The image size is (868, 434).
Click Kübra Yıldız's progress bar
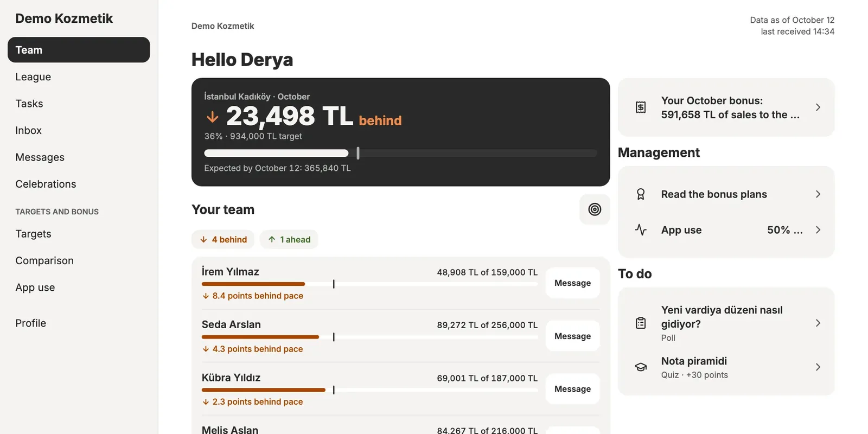point(369,390)
